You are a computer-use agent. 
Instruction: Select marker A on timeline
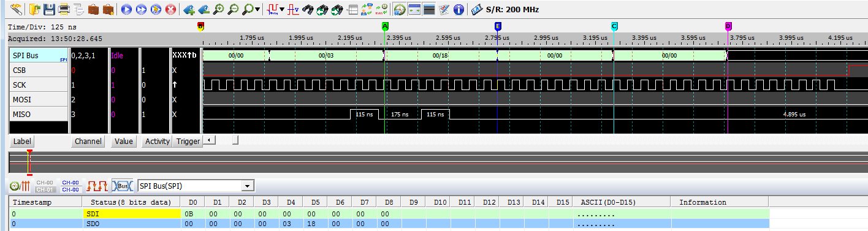(385, 26)
